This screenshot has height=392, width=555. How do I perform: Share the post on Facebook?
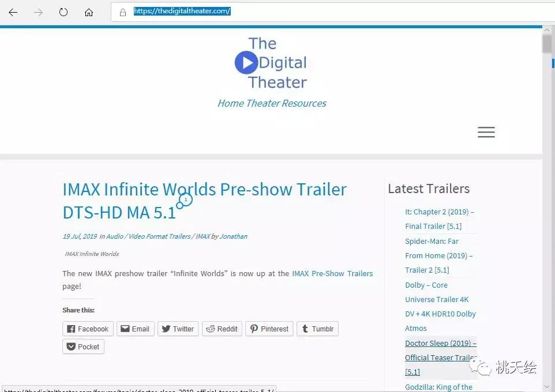tap(88, 329)
